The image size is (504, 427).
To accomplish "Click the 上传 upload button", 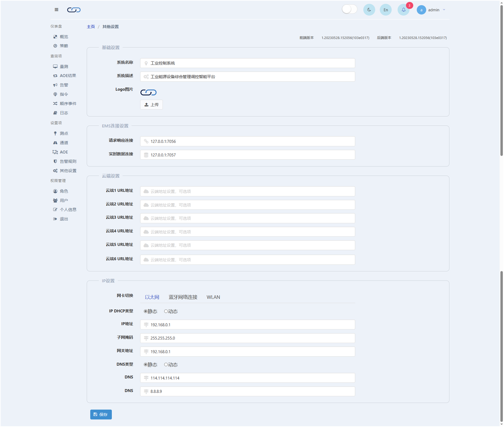I will point(151,105).
